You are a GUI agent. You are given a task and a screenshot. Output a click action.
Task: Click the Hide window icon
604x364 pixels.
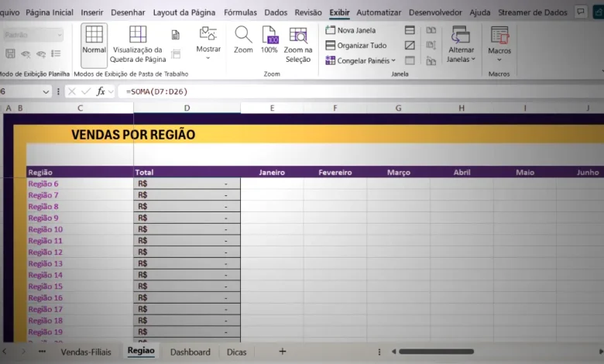click(x=410, y=46)
